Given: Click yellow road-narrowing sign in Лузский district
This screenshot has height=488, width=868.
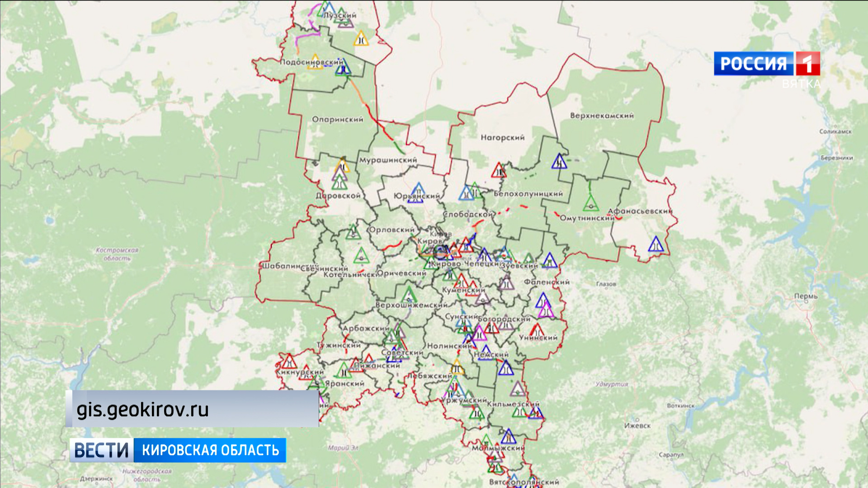Looking at the screenshot, I should click(x=361, y=39).
